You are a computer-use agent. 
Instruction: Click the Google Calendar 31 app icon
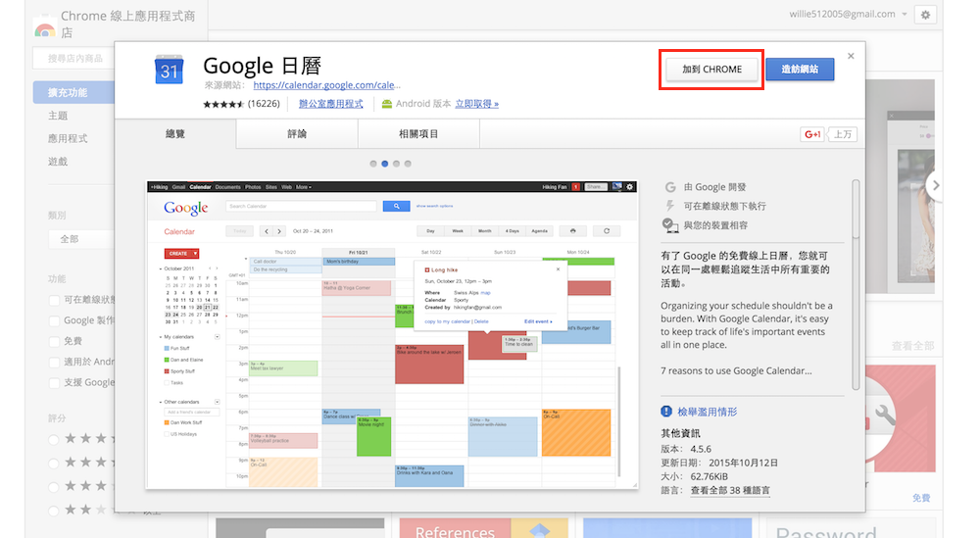[x=169, y=70]
